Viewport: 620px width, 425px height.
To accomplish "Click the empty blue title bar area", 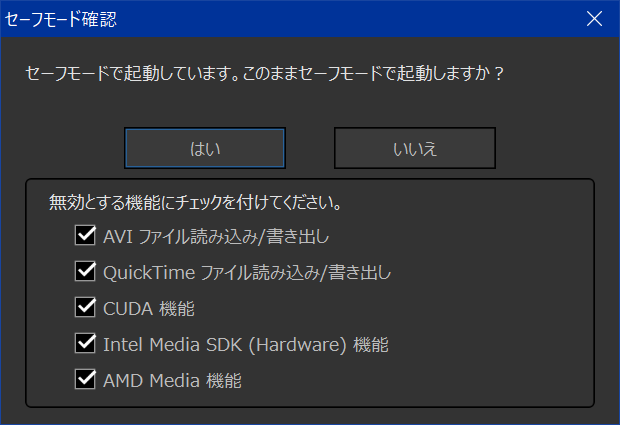I will 348,19.
